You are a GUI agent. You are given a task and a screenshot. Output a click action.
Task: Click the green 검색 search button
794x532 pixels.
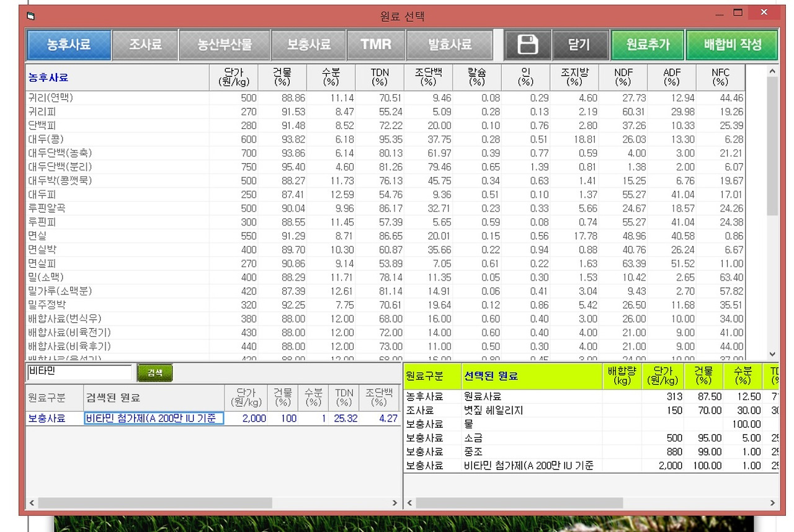tap(154, 373)
